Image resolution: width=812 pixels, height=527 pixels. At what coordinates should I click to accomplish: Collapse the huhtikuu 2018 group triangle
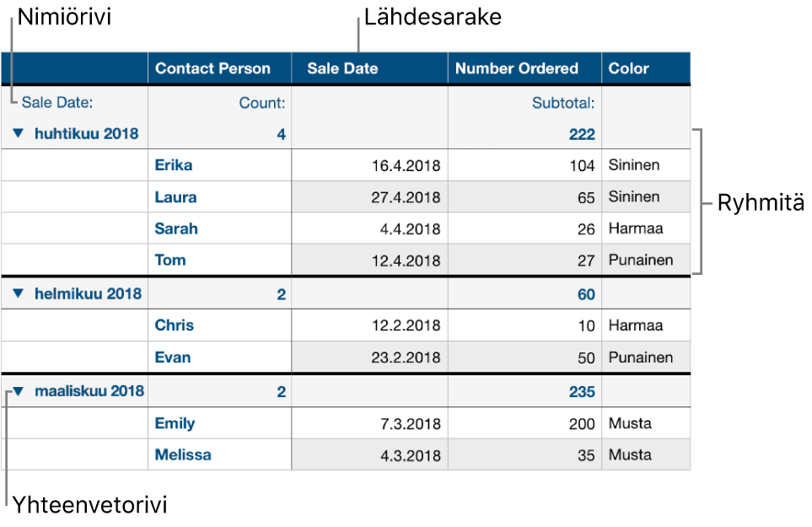pos(19,133)
